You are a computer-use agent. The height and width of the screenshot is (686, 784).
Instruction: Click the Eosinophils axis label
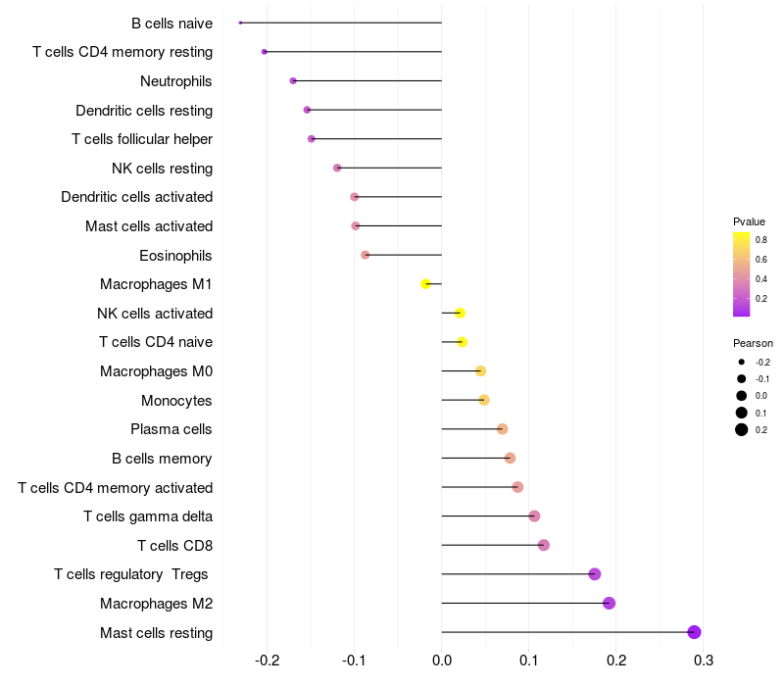175,256
